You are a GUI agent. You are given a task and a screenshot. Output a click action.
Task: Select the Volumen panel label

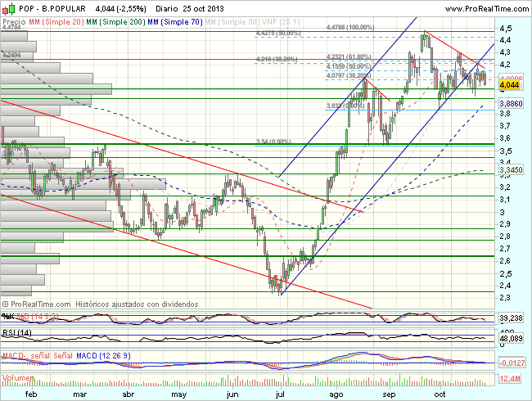point(18,377)
